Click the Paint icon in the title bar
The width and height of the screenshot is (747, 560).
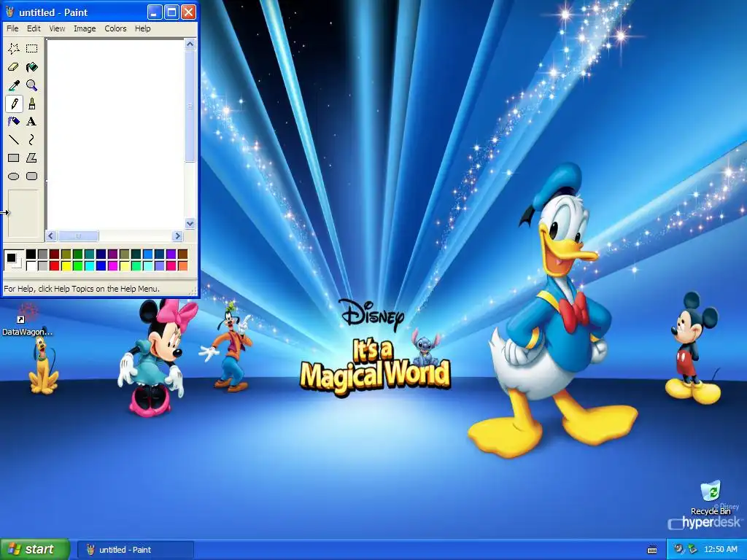click(9, 12)
